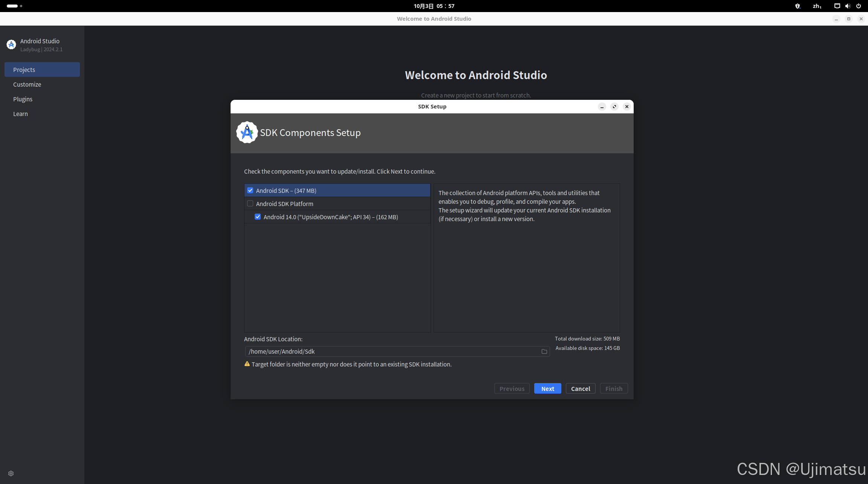The image size is (868, 484).
Task: Click the settings gear icon bottom-left
Action: click(x=11, y=473)
